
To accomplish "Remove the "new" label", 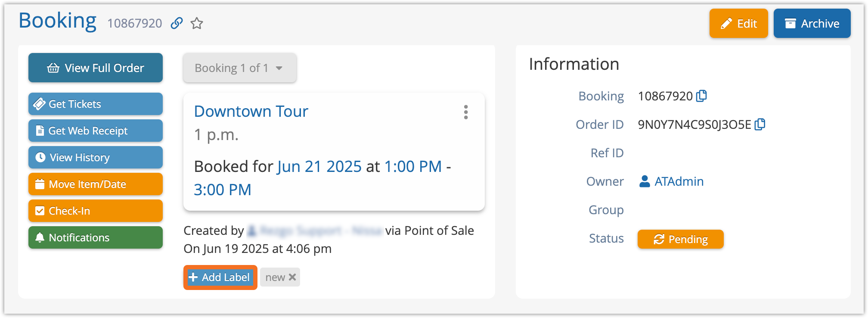I will [x=292, y=277].
